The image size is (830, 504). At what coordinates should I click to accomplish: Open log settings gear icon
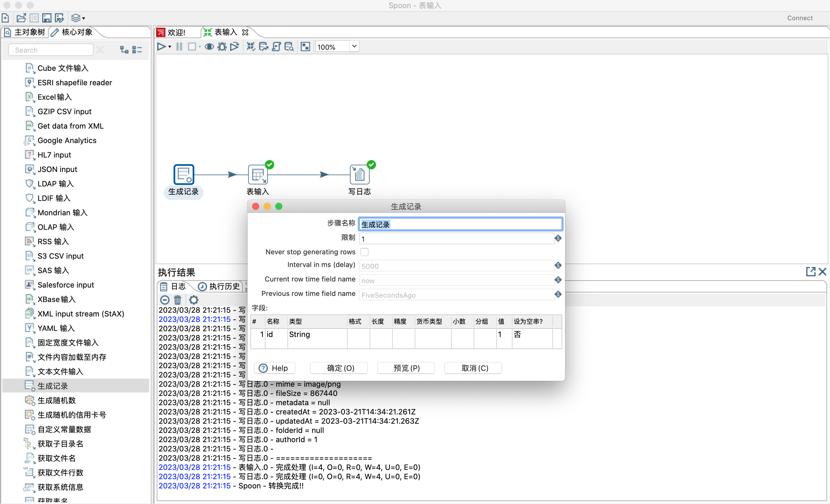coord(194,299)
